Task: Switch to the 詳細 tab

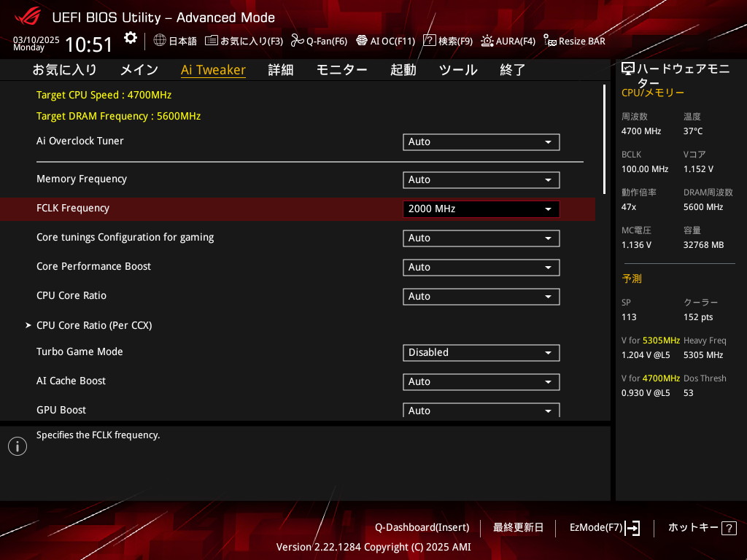Action: [x=281, y=70]
